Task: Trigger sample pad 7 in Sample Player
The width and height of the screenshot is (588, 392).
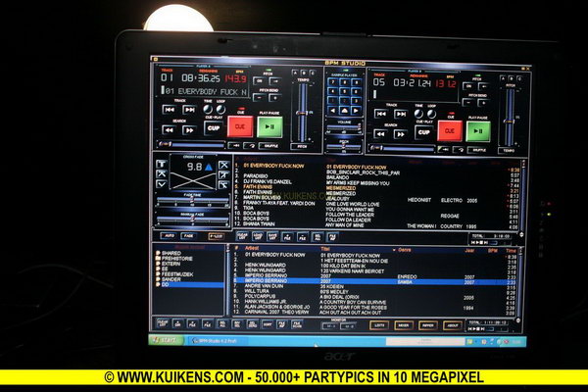Action: click(x=332, y=82)
